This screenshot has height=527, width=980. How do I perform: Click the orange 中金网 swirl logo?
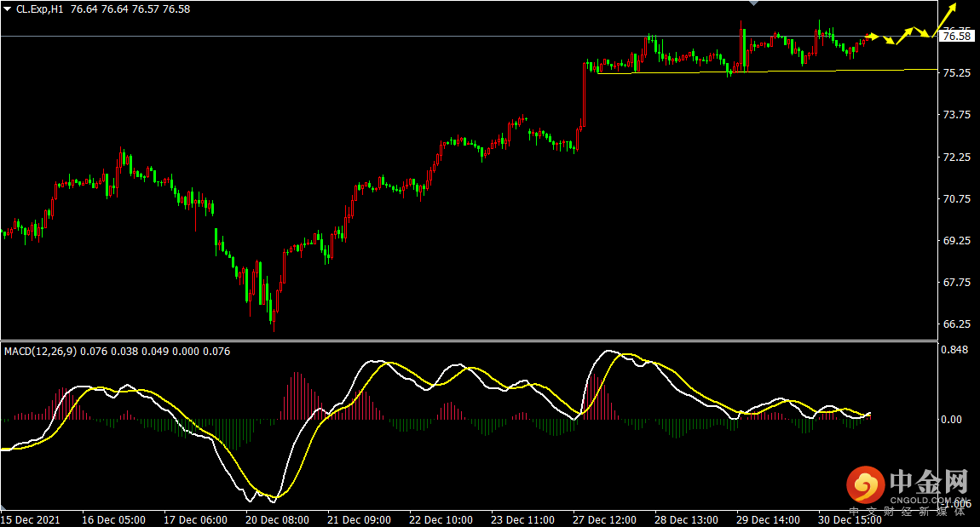pos(865,485)
